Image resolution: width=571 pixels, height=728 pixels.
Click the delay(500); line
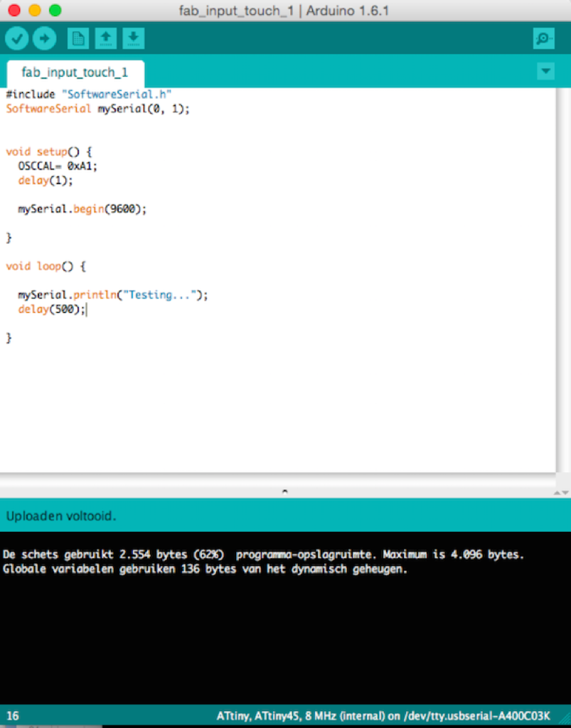coord(51,309)
